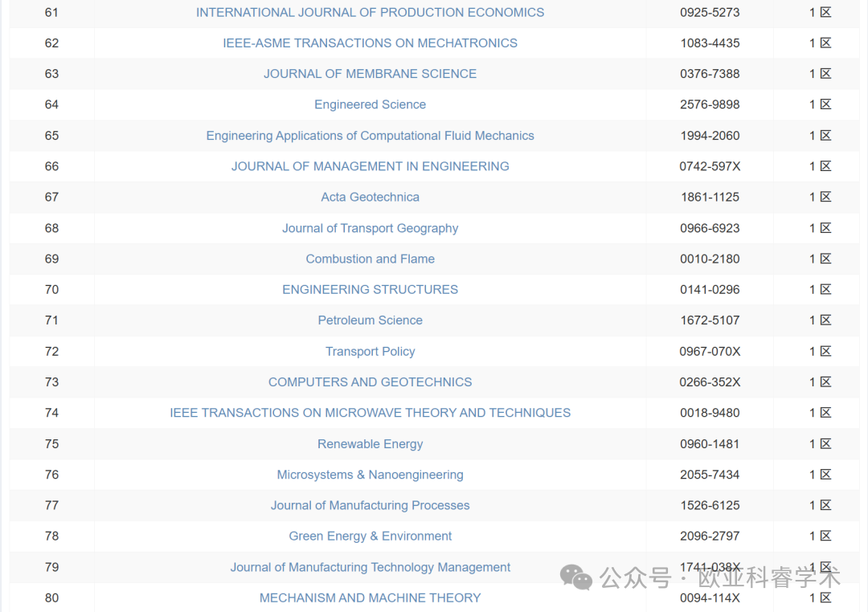868x612 pixels.
Task: Select ISSN 1083-4435 cell
Action: tap(710, 43)
